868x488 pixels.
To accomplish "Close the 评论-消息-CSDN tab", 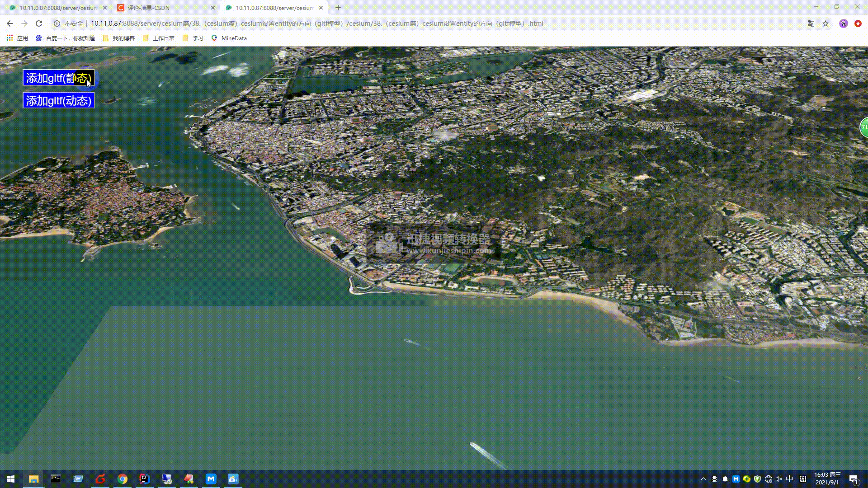I will click(213, 8).
